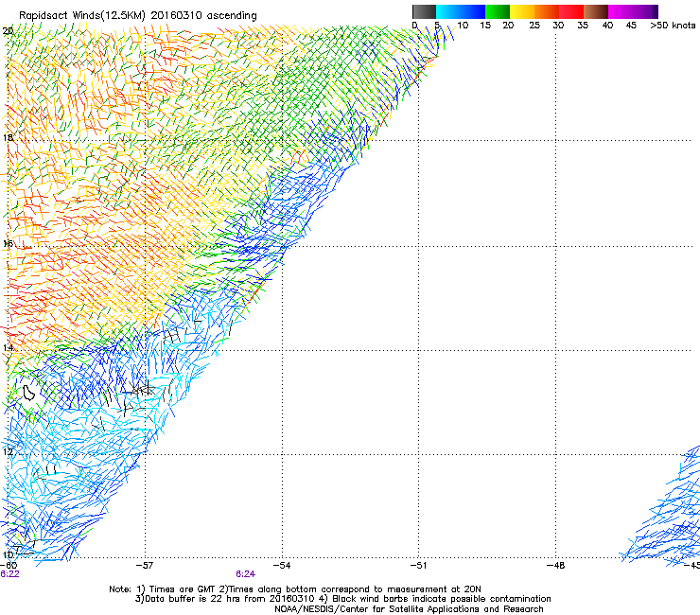Click the longitude label '-51'
The width and height of the screenshot is (700, 615).
pos(418,566)
